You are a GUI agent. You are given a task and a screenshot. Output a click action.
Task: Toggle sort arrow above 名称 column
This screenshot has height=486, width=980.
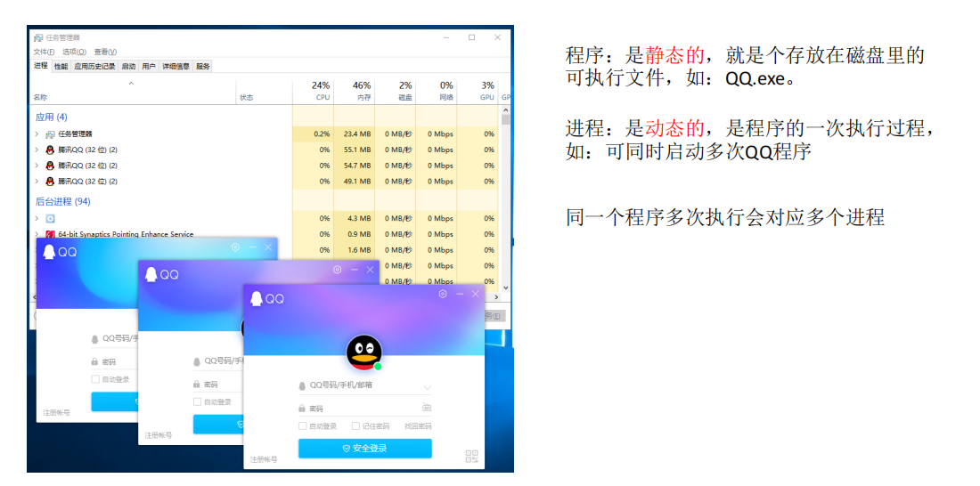[131, 83]
